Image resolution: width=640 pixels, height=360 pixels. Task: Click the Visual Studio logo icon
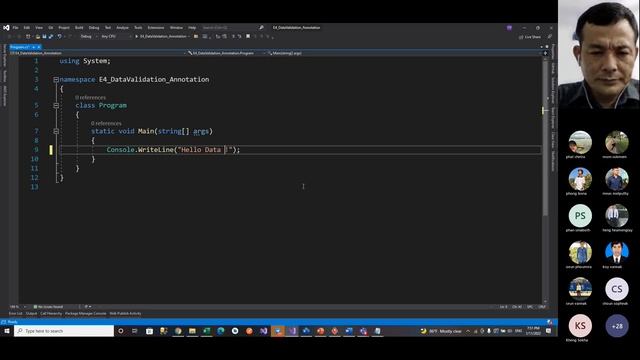[x=6, y=28]
